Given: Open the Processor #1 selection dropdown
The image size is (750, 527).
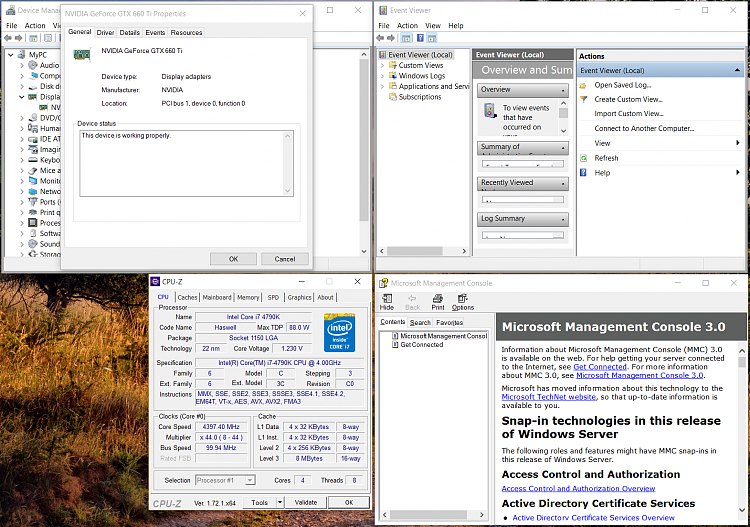Looking at the screenshot, I should [250, 480].
